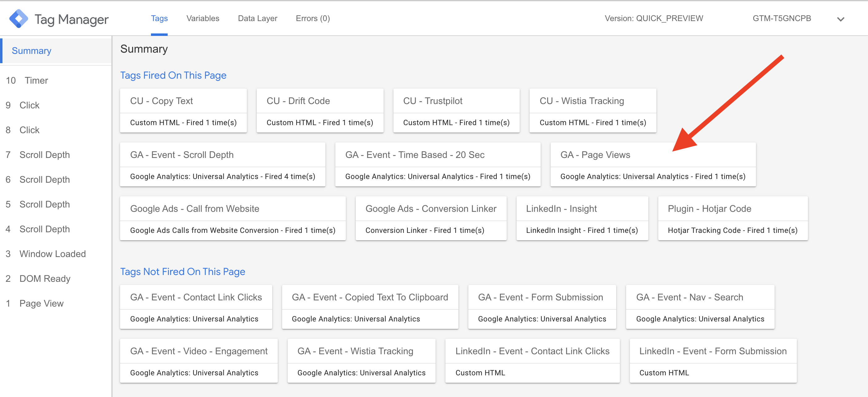The width and height of the screenshot is (868, 397).
Task: Click the Tag Manager diamond logo
Action: tap(19, 19)
